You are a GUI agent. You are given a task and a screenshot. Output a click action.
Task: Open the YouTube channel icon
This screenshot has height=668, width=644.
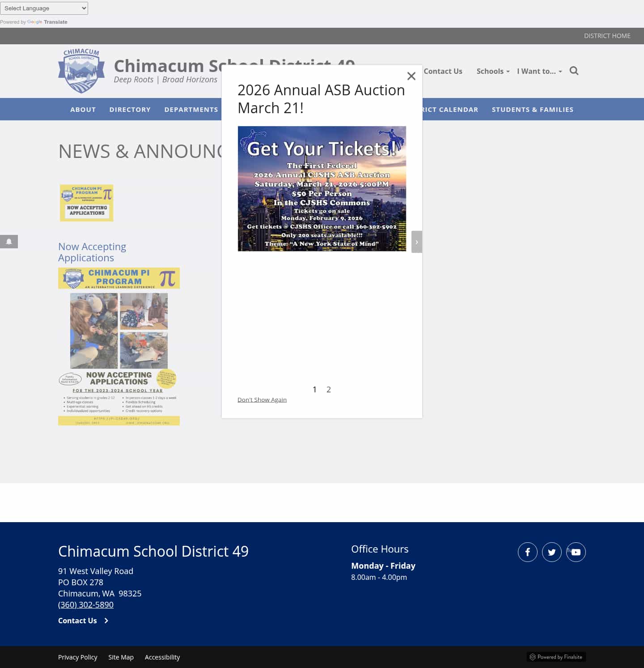pos(576,552)
